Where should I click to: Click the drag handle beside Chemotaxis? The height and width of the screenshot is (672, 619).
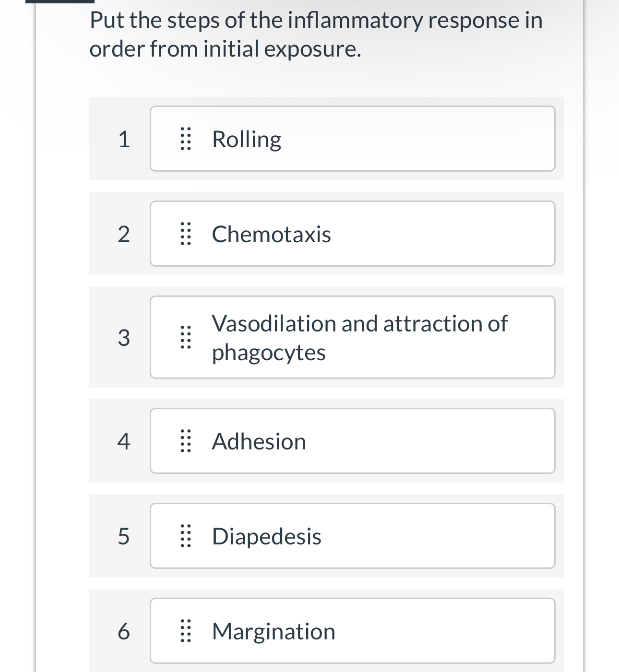point(185,234)
